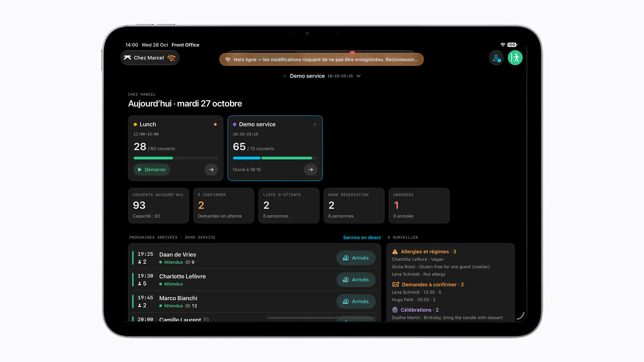The height and width of the screenshot is (362, 644).
Task: Select Lena Schmidt 13:30 request
Action: click(416, 292)
